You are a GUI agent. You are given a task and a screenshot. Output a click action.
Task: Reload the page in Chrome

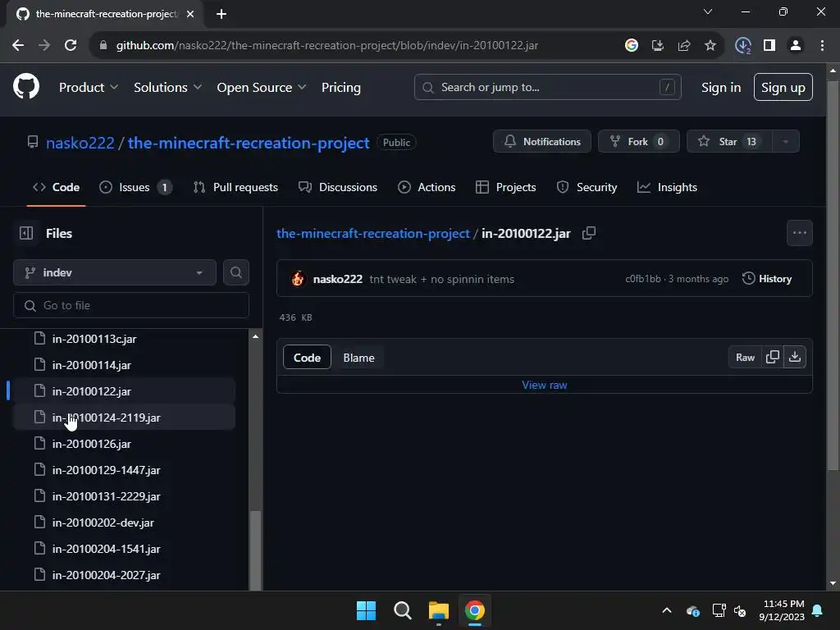[71, 46]
